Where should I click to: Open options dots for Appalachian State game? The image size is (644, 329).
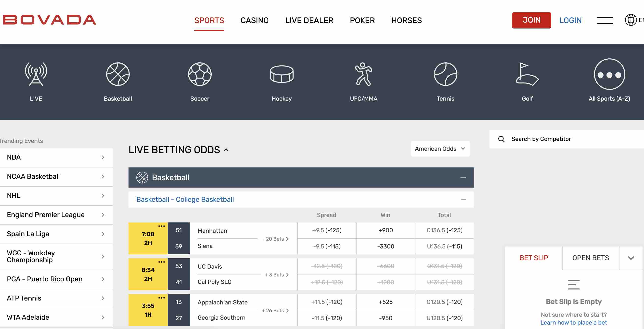coord(162,298)
